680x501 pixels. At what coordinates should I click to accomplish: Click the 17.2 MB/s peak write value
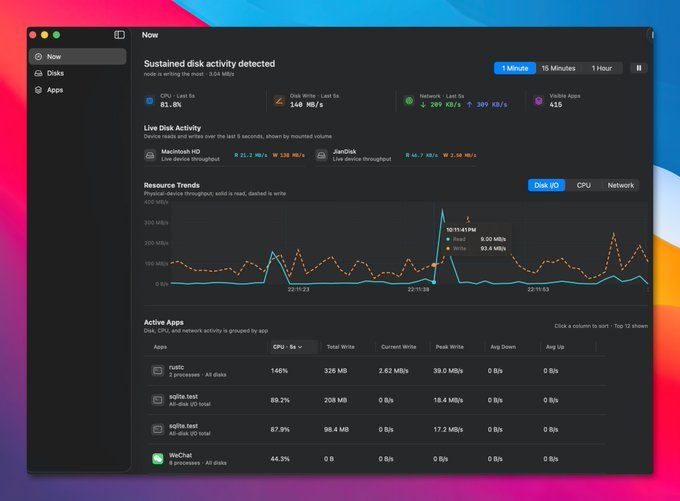[x=448, y=429]
